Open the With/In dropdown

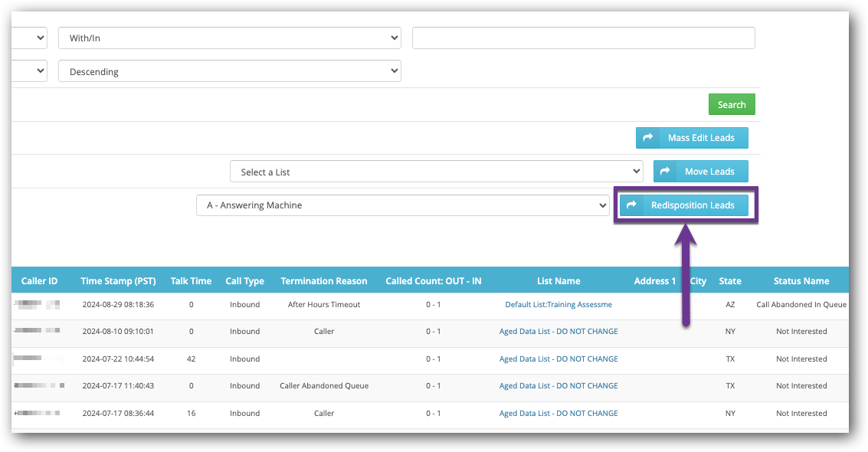point(229,38)
